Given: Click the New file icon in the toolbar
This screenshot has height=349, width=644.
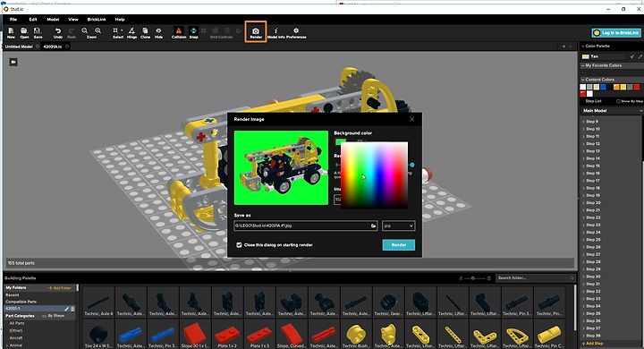Looking at the screenshot, I should [x=11, y=30].
